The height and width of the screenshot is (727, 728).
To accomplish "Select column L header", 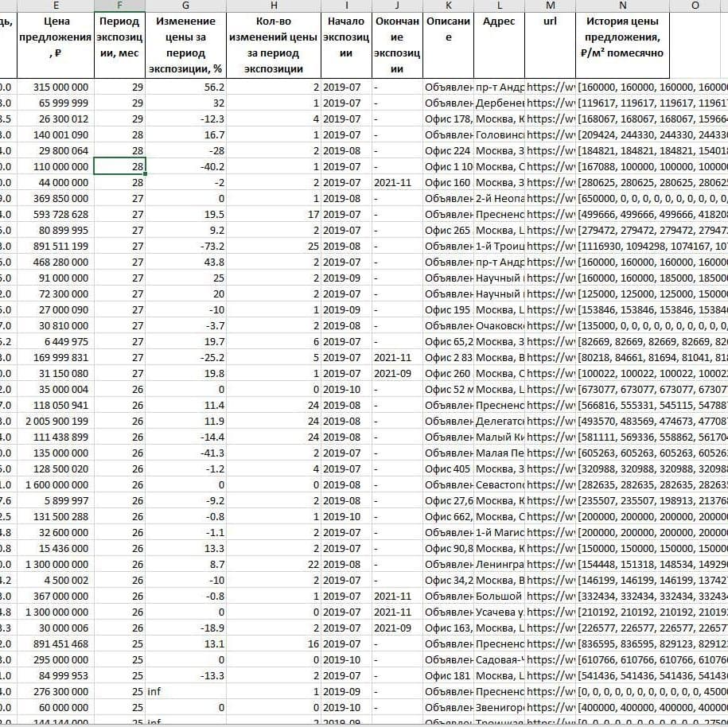I will click(499, 6).
